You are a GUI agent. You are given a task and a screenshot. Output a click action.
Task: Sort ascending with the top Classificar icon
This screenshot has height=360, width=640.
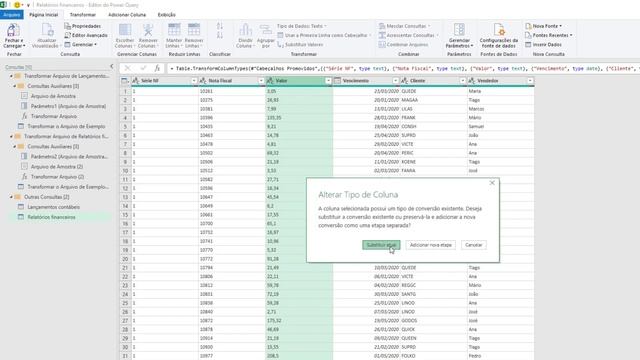coord(220,27)
